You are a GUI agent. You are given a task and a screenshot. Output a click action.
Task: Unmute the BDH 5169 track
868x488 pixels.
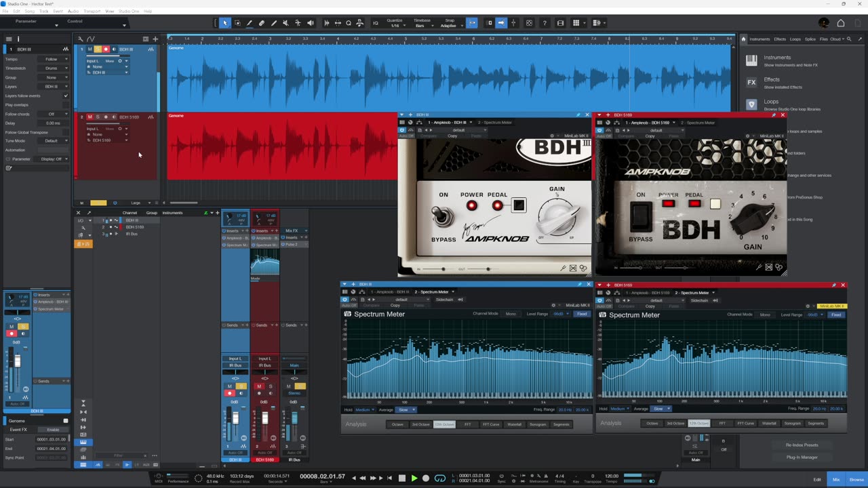[x=90, y=117]
